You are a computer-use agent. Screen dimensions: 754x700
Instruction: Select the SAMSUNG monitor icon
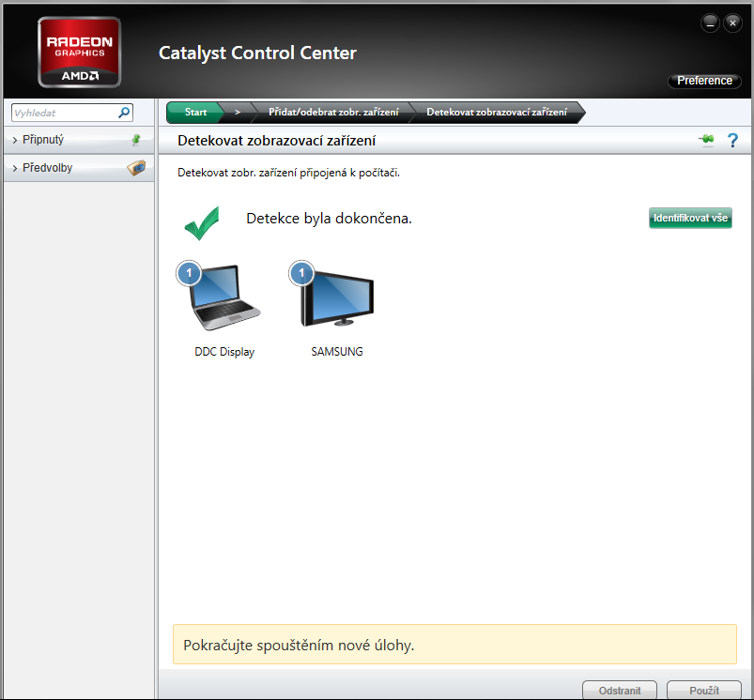[x=337, y=297]
